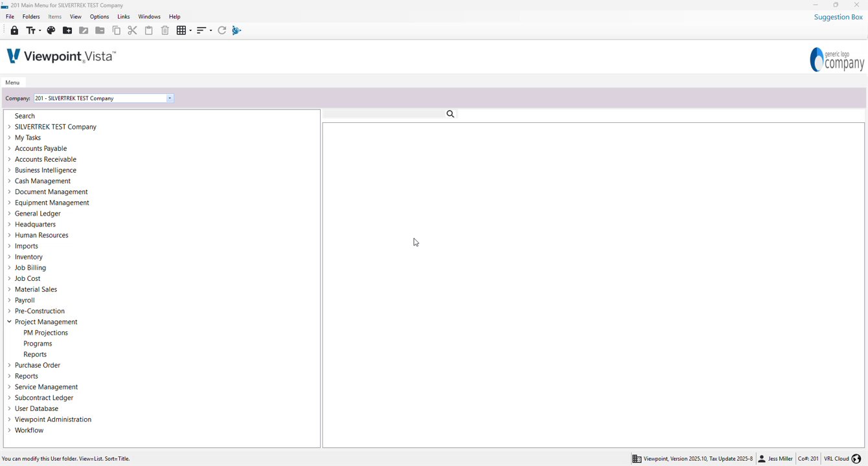Click Co#: 201 in status bar

coord(808,459)
